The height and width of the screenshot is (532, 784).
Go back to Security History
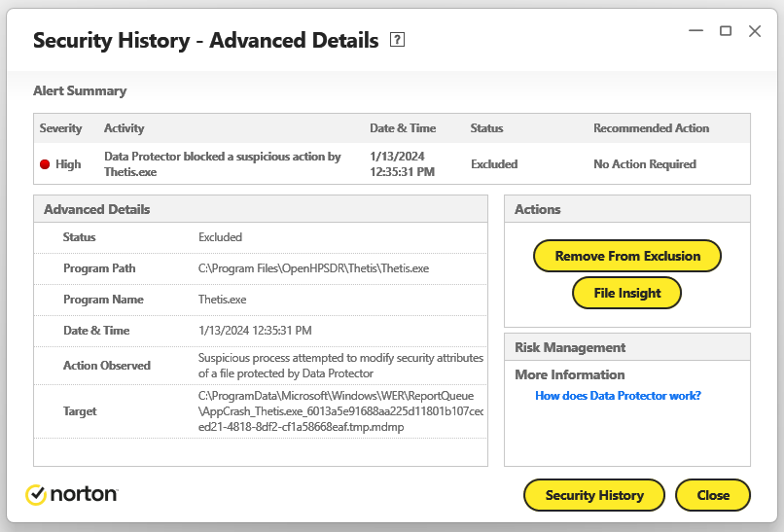pyautogui.click(x=594, y=495)
